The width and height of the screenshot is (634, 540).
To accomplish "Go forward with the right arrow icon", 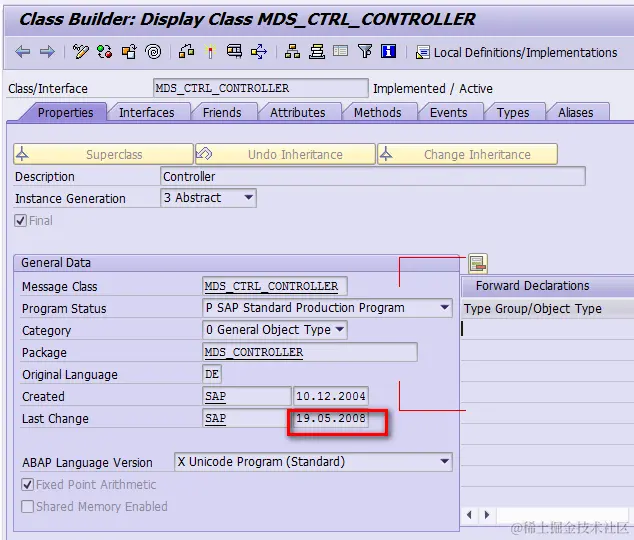I will [x=47, y=52].
